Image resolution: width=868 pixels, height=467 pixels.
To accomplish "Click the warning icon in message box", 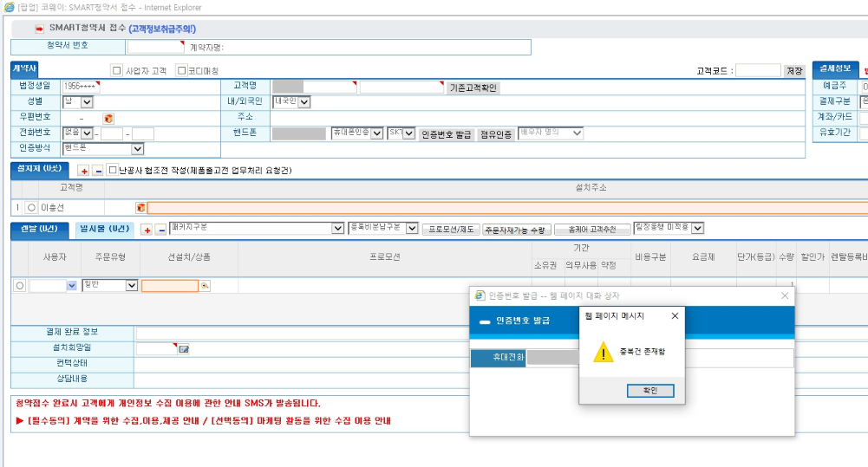I will (x=603, y=353).
